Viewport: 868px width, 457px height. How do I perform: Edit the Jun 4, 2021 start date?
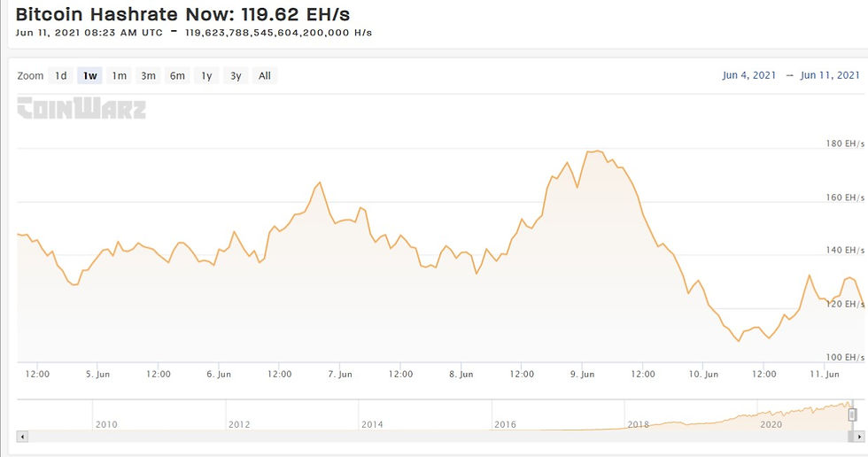pos(749,75)
